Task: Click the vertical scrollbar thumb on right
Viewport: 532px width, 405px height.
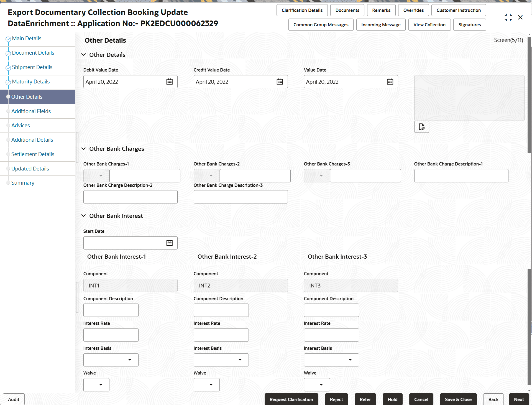Action: 529,94
